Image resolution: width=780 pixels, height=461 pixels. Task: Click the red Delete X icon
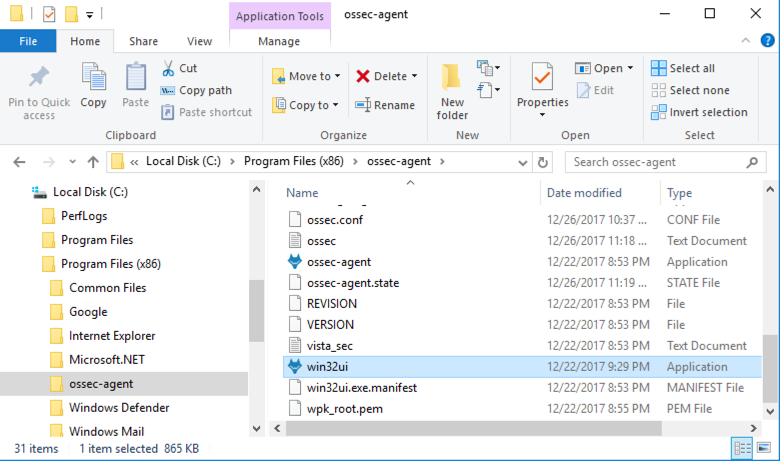pyautogui.click(x=363, y=76)
